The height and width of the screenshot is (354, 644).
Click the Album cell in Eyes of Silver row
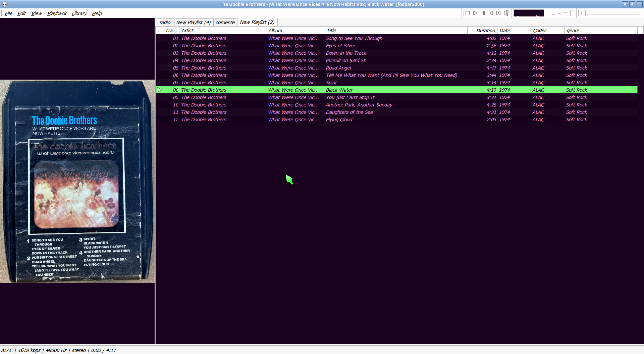(293, 46)
